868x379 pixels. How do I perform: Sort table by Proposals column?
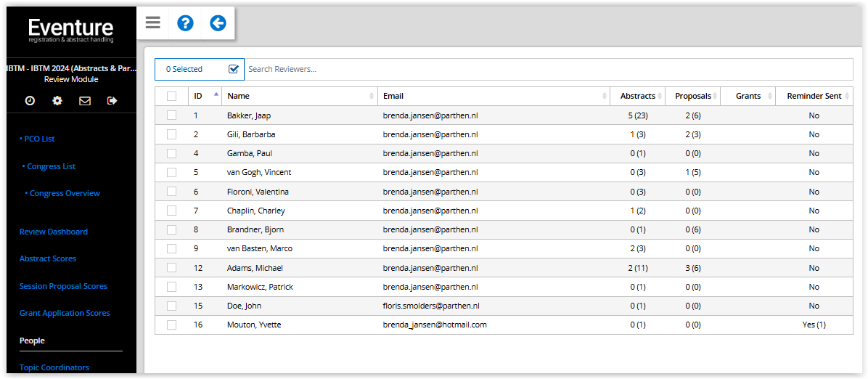tap(692, 96)
